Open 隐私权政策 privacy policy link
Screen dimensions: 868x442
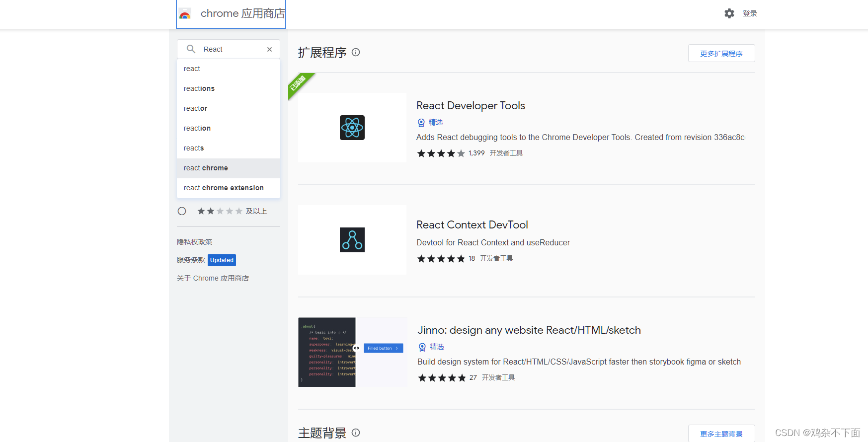click(195, 242)
